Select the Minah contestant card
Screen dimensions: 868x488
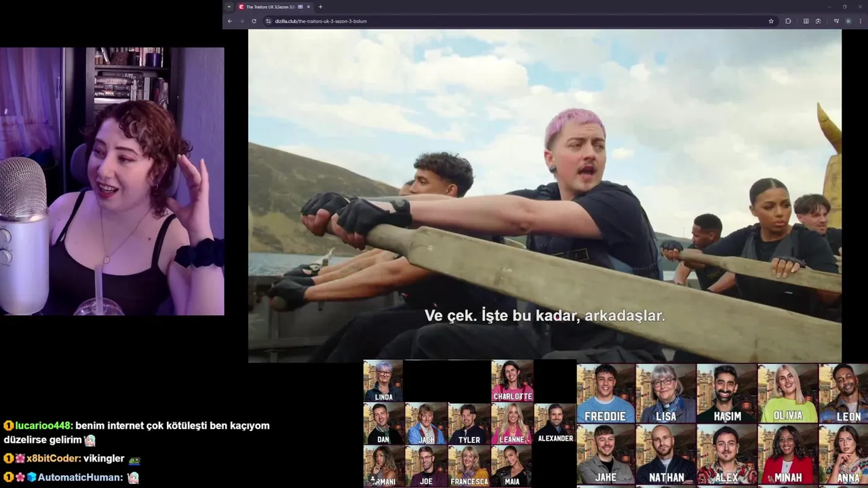[787, 455]
